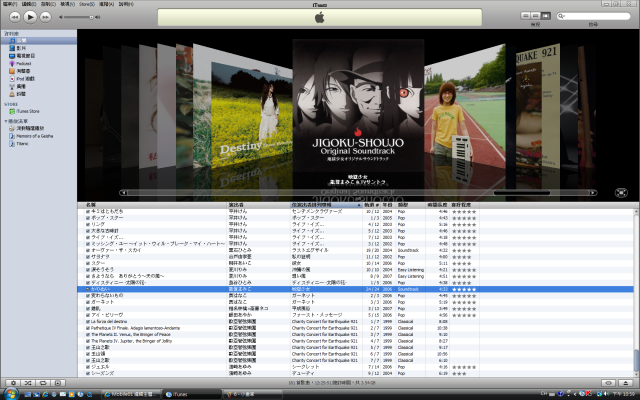Skip to the next track
The width and height of the screenshot is (640, 400).
tap(45, 17)
